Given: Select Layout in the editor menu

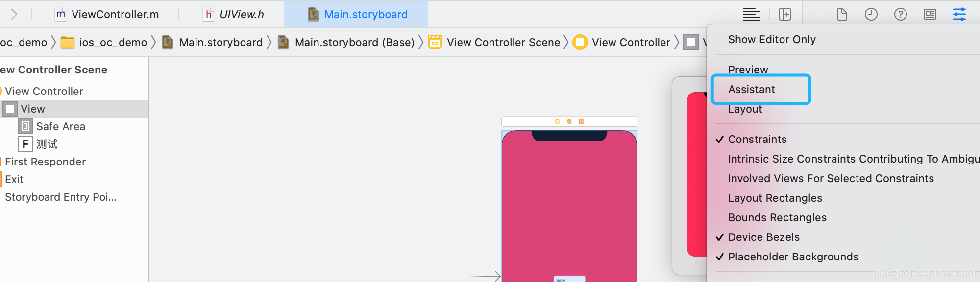Looking at the screenshot, I should [x=745, y=109].
